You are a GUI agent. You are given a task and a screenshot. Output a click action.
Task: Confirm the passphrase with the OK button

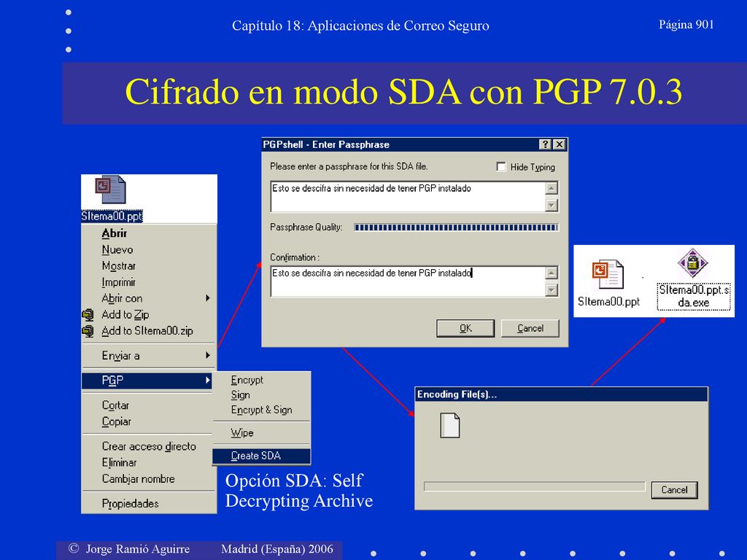[x=465, y=328]
